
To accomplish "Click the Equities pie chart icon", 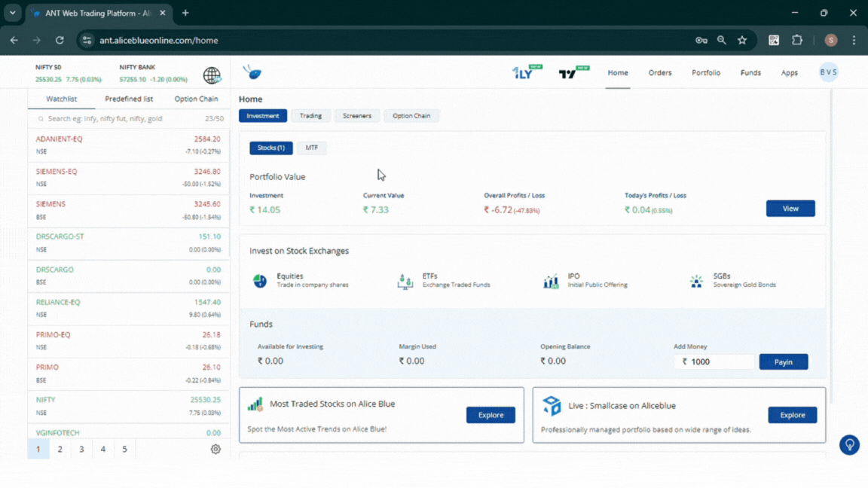I will coord(260,281).
